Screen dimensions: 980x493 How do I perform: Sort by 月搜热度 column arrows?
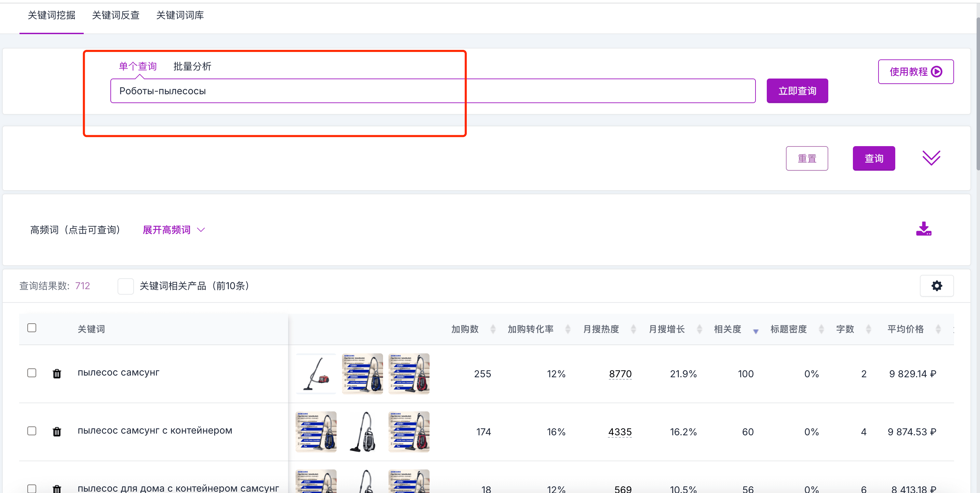point(634,329)
